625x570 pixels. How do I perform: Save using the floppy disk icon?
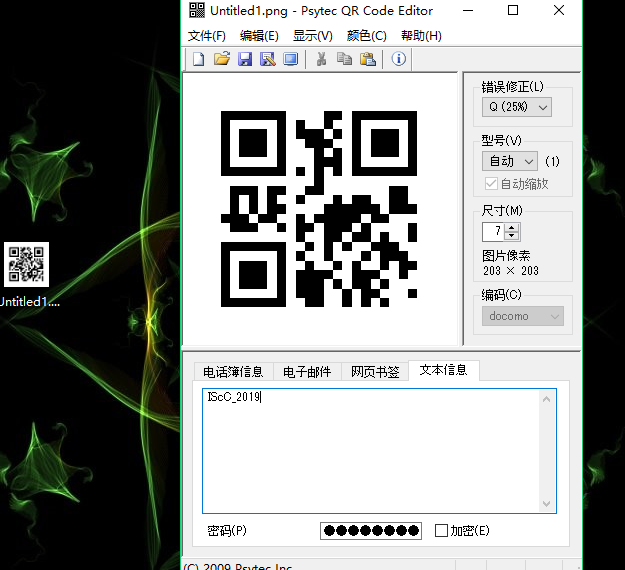tap(245, 59)
